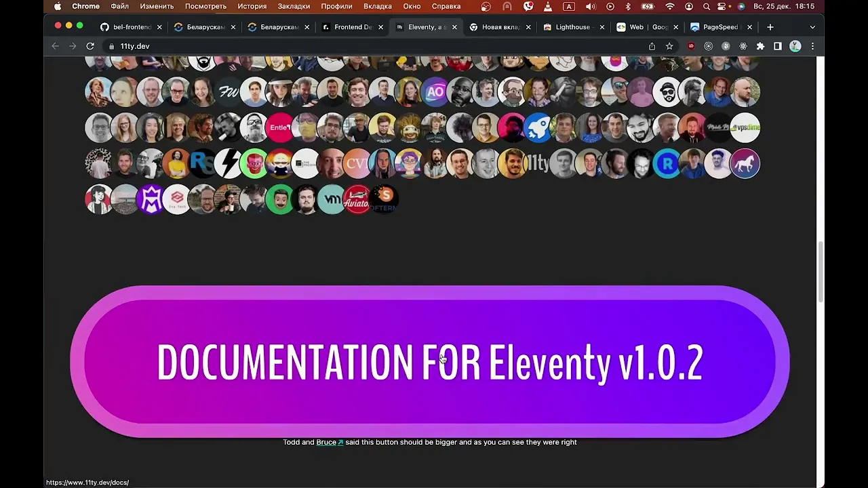Screen dimensions: 868x488
Task: Open the Apple menu
Action: point(58,6)
